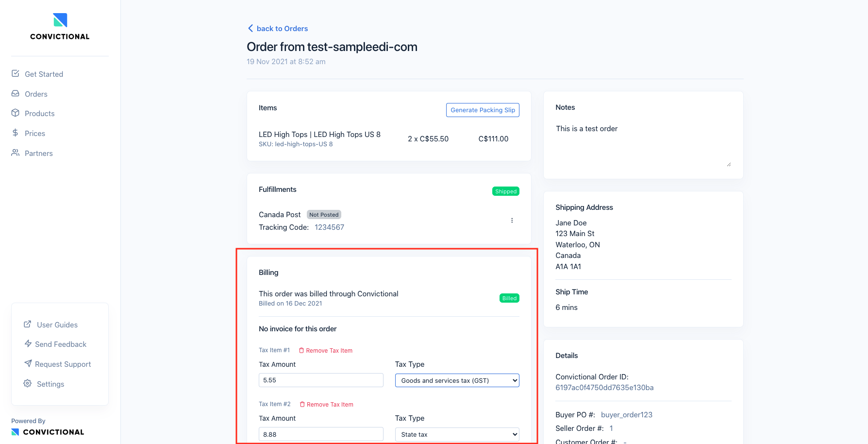Click the Not Posted badge
Viewport: 868px width, 444px height.
tap(324, 214)
